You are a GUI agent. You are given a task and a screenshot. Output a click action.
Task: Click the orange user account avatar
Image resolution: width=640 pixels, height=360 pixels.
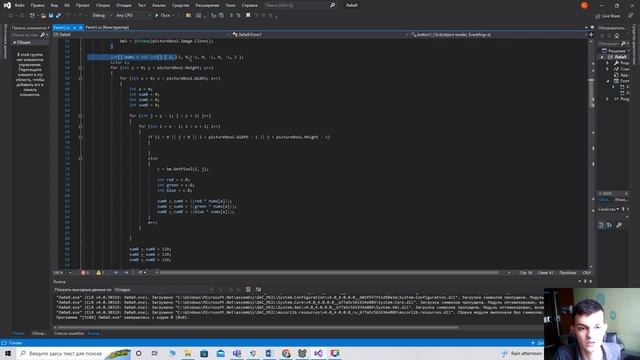point(584,5)
